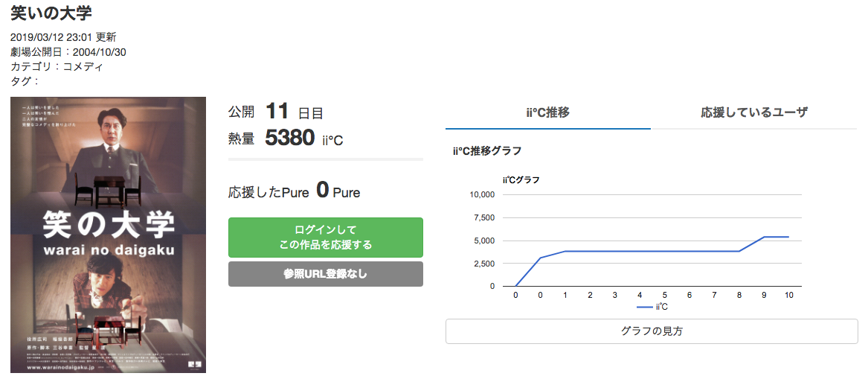The height and width of the screenshot is (379, 868).
Task: Click the 応援したPure 0 Pure counter
Action: pyautogui.click(x=294, y=191)
